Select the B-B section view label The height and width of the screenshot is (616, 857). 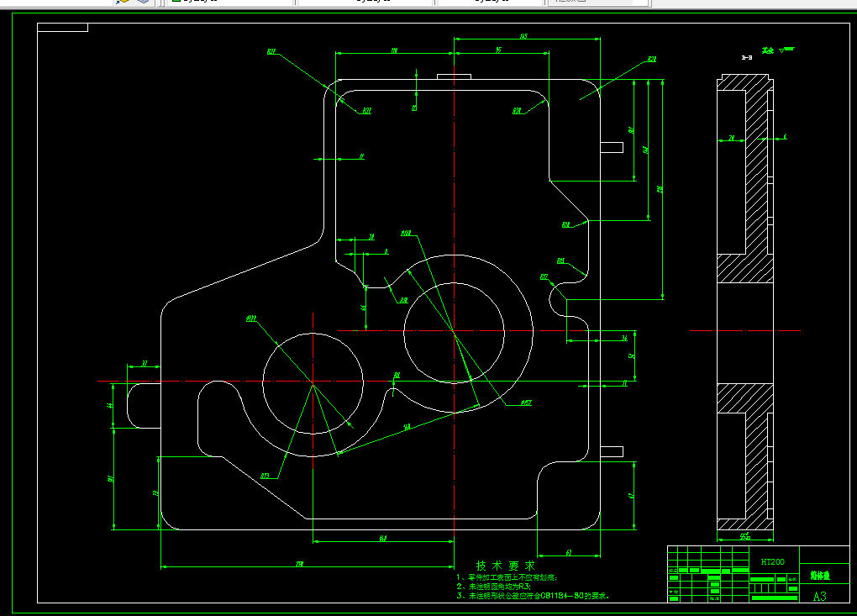[747, 57]
